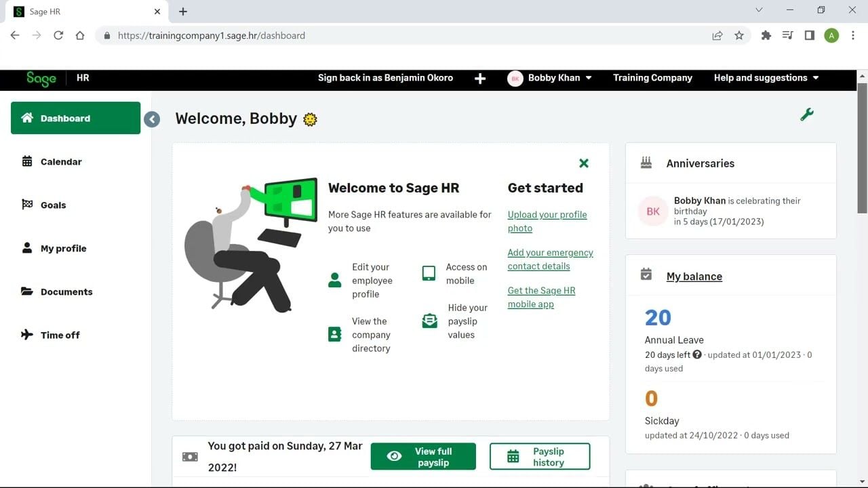This screenshot has height=488, width=868.
Task: Click the question mark next to 20 days left
Action: [x=697, y=354]
